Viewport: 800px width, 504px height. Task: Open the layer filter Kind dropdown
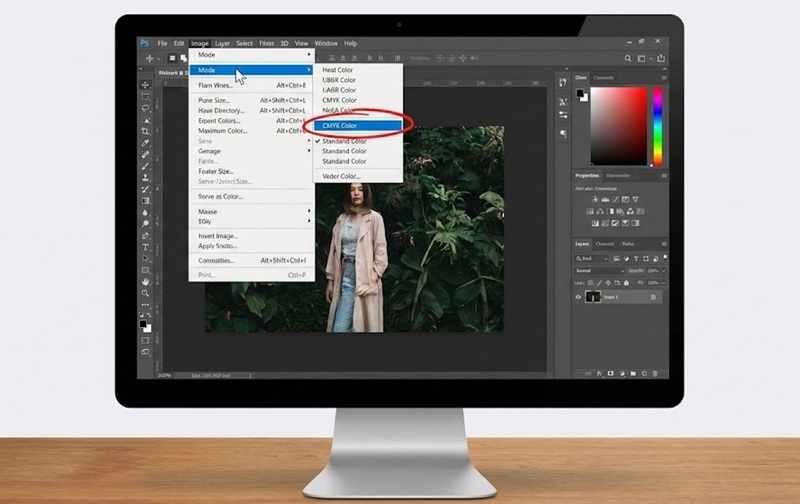[x=591, y=259]
